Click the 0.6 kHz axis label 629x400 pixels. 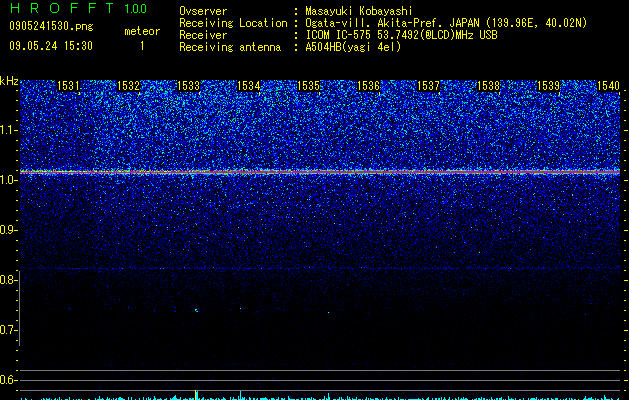point(8,380)
